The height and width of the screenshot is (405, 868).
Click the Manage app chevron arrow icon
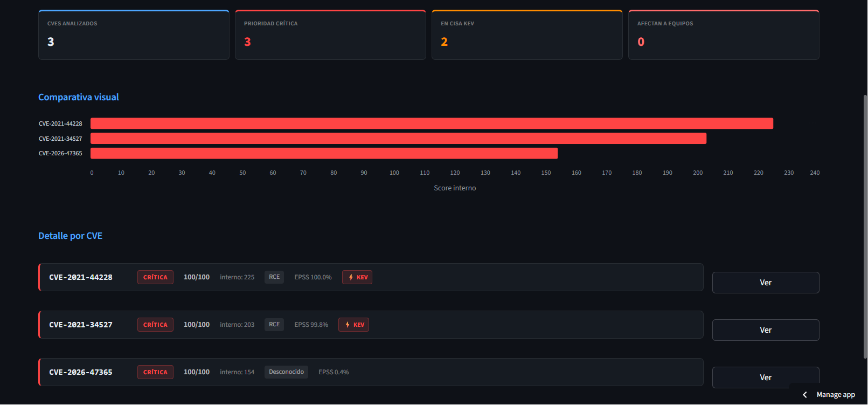pyautogui.click(x=805, y=395)
